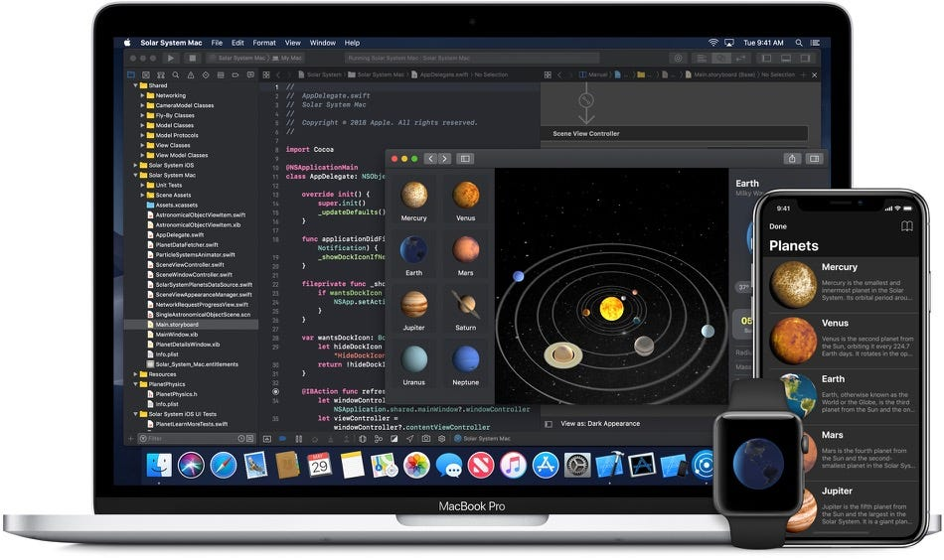Image resolution: width=944 pixels, height=560 pixels.
Task: Add a new assistant editor pane
Action: (803, 75)
